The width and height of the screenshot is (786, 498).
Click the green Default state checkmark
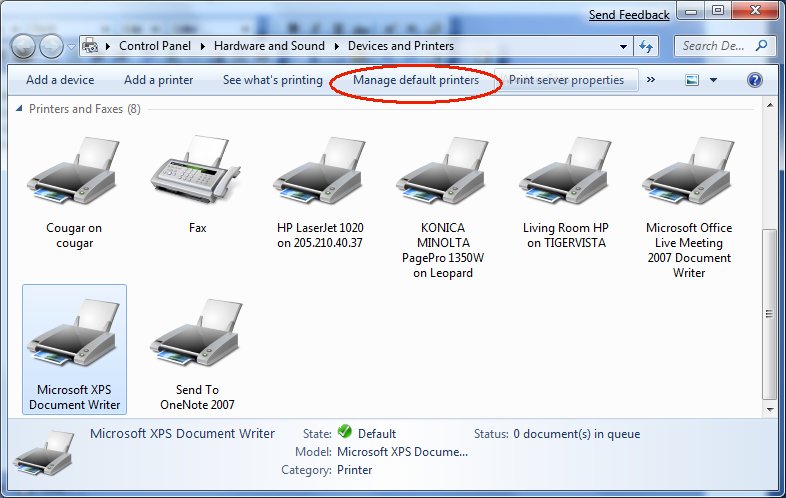(344, 431)
